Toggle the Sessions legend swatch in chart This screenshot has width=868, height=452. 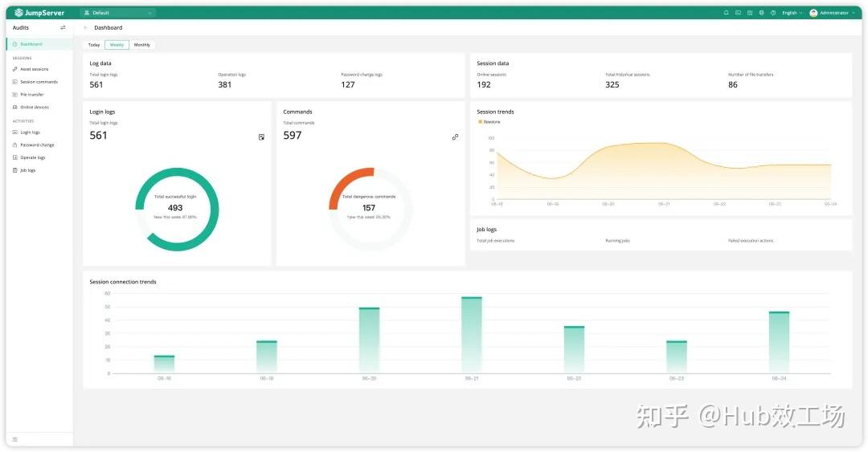point(481,122)
